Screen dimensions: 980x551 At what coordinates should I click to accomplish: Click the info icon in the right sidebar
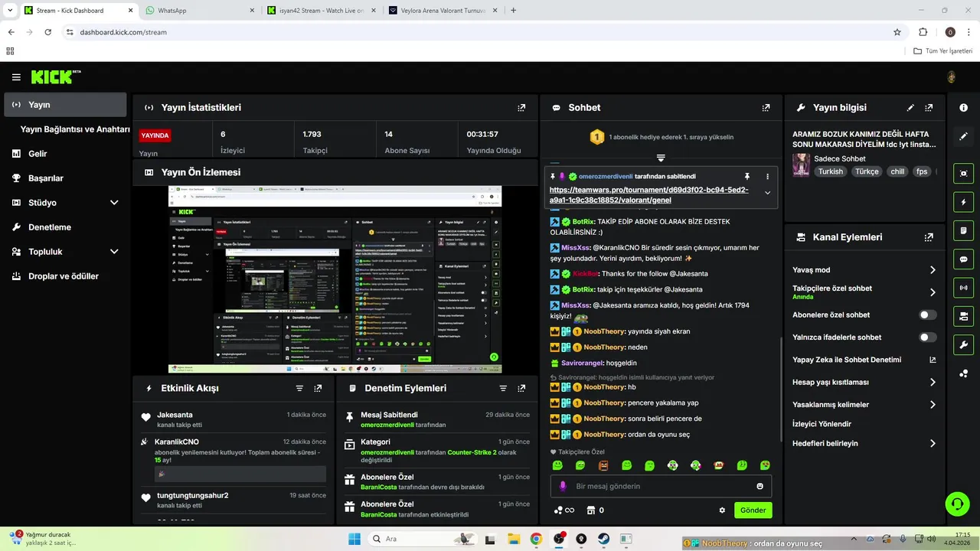tap(964, 108)
